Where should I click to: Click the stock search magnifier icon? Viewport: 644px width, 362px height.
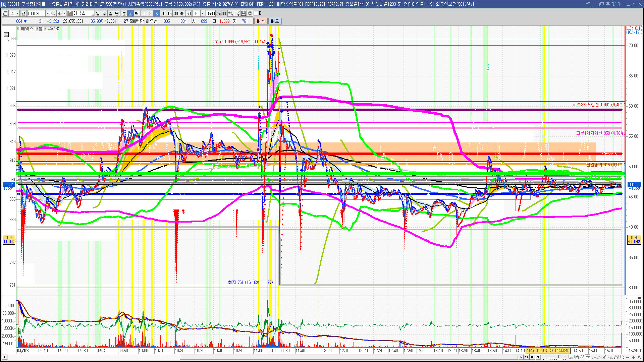pos(53,13)
